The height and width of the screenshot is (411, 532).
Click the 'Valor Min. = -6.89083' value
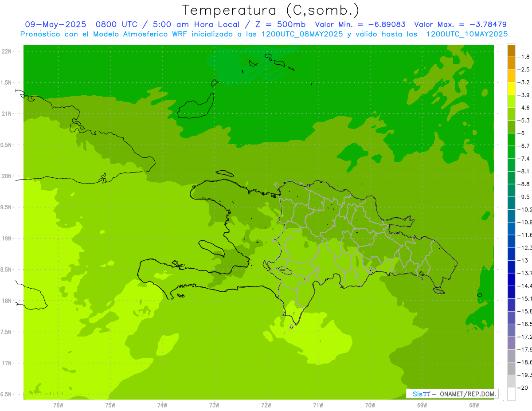360,24
